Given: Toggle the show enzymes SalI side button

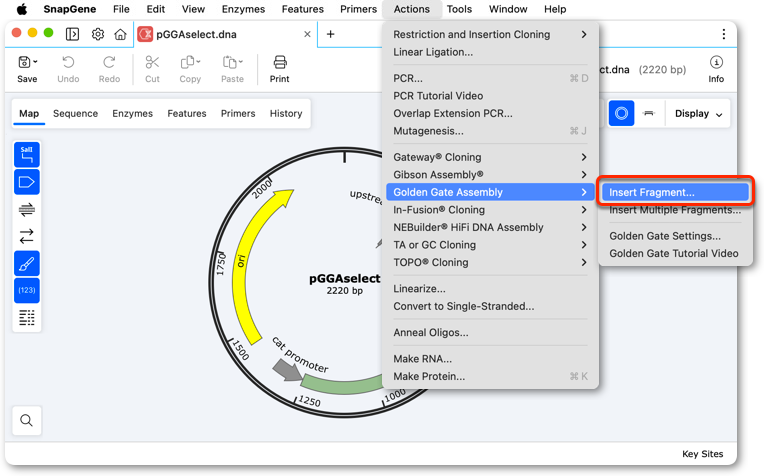Looking at the screenshot, I should 27,155.
